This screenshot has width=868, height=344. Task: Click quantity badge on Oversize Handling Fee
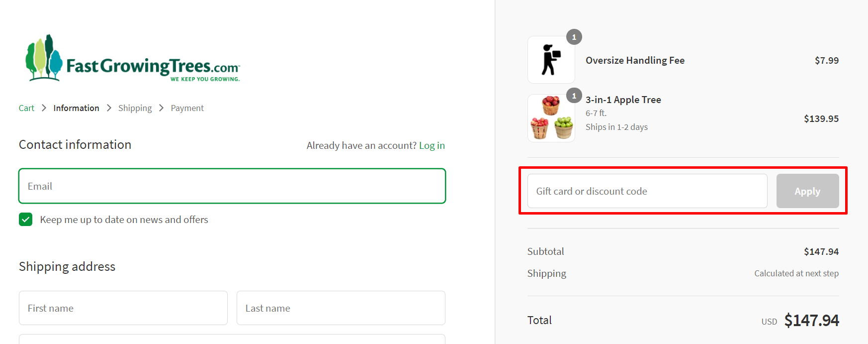574,37
